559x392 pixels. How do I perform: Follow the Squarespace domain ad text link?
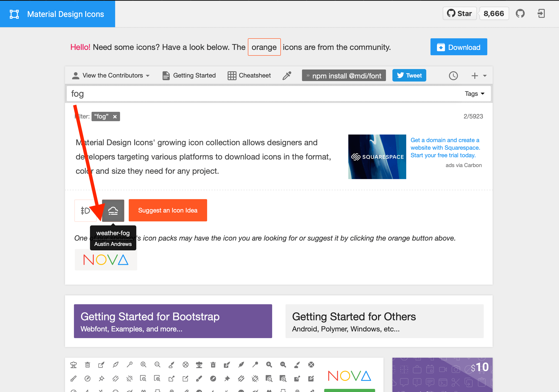coord(445,147)
